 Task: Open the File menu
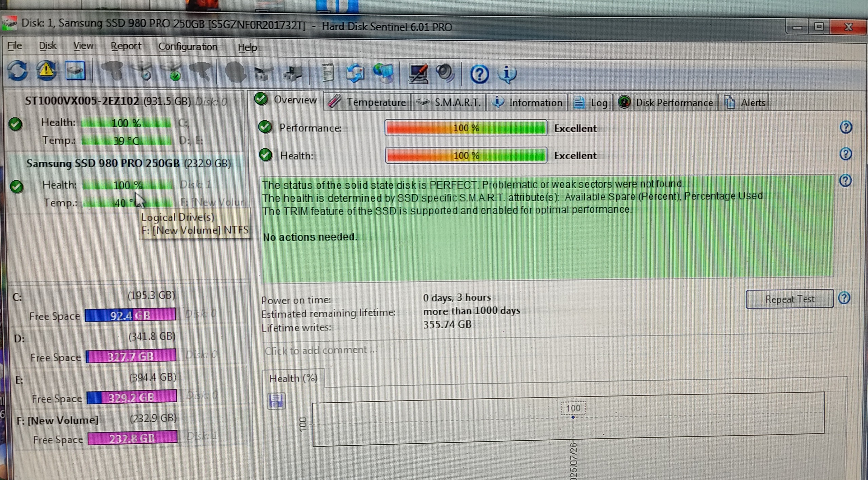(x=15, y=45)
